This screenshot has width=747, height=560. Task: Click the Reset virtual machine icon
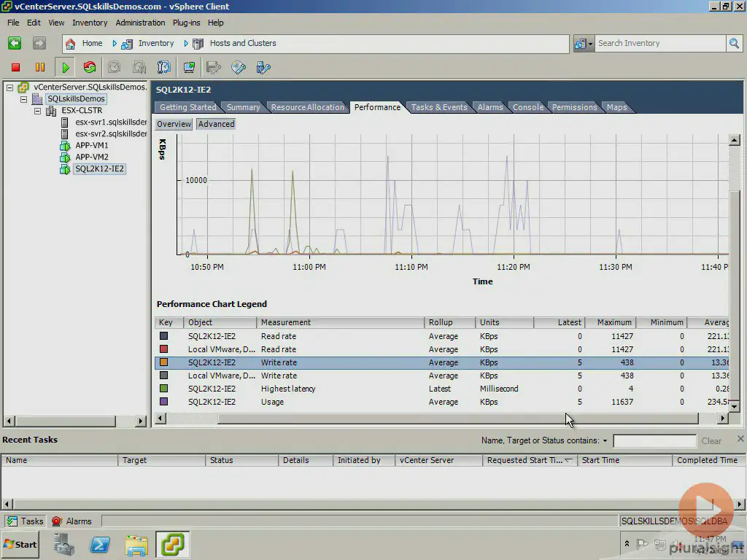[90, 67]
